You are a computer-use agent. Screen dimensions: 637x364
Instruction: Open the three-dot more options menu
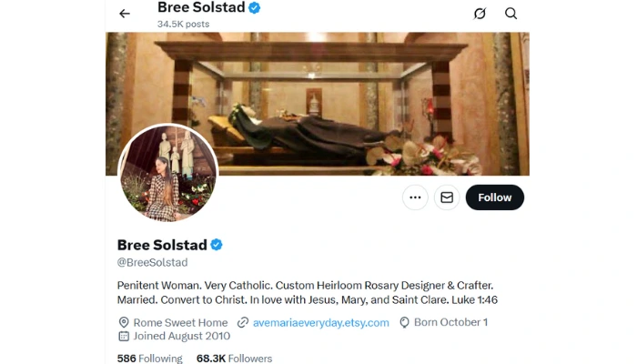[x=415, y=197]
